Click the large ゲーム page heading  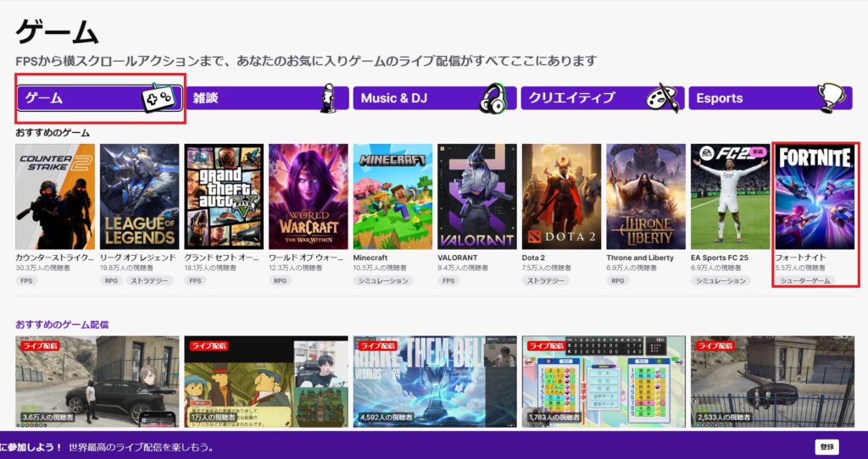tap(57, 31)
